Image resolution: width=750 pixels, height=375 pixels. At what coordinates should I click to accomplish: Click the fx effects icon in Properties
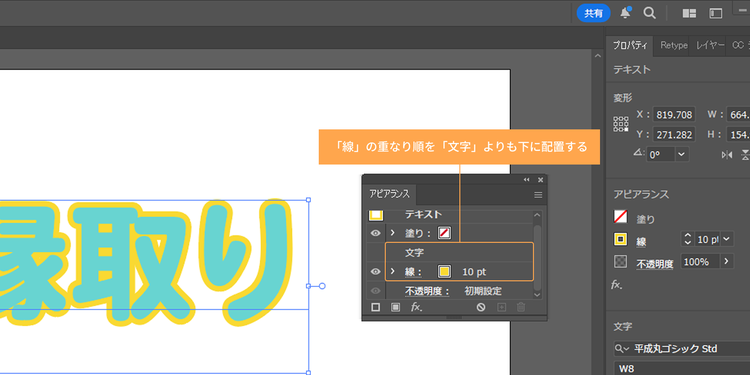click(x=618, y=285)
